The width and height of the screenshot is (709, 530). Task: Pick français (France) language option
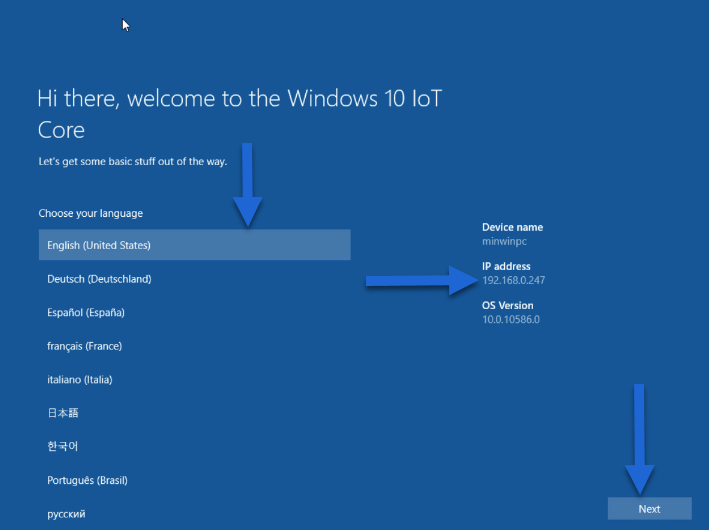(194, 346)
